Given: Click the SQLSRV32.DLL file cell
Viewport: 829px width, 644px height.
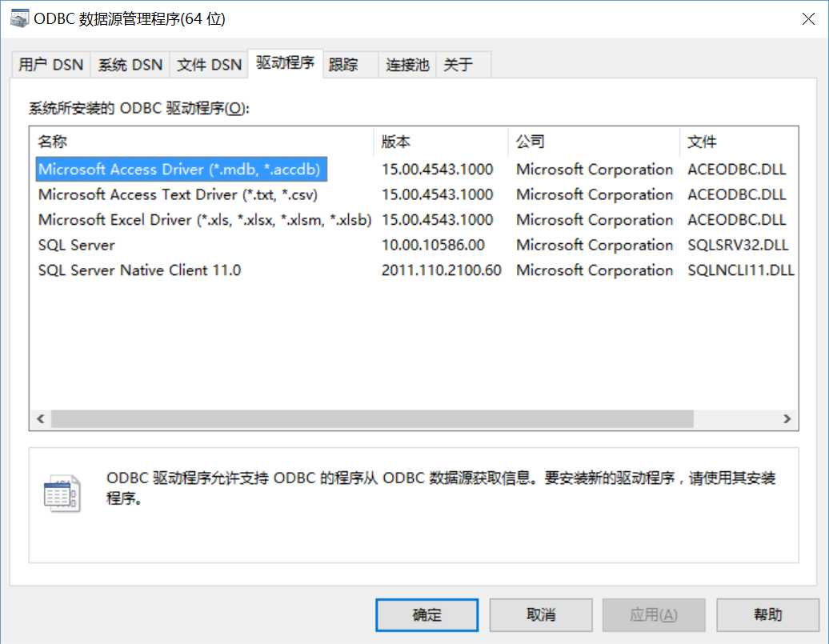Looking at the screenshot, I should pyautogui.click(x=738, y=246).
